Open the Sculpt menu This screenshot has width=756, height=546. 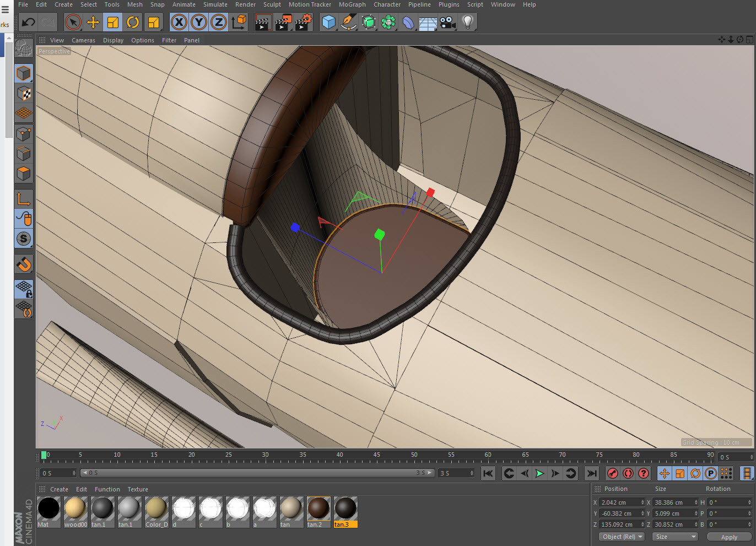coord(272,4)
